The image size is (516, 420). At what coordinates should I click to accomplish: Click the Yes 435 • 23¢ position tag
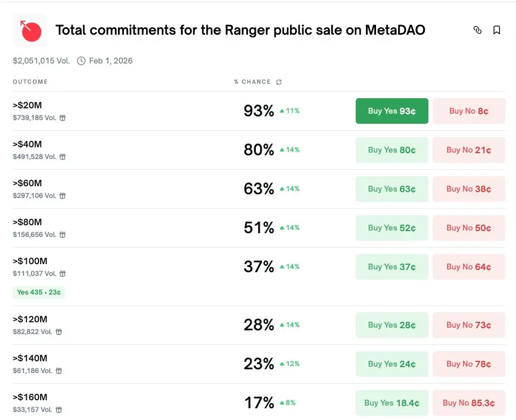39,292
